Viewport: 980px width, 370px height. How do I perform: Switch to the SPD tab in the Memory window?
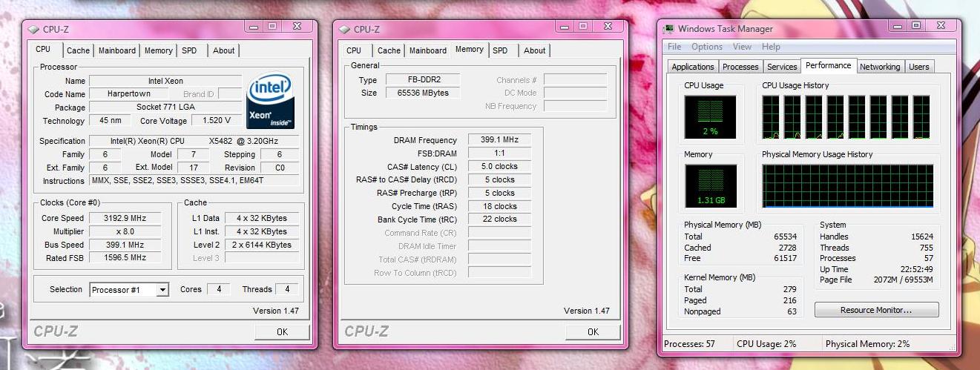point(500,50)
